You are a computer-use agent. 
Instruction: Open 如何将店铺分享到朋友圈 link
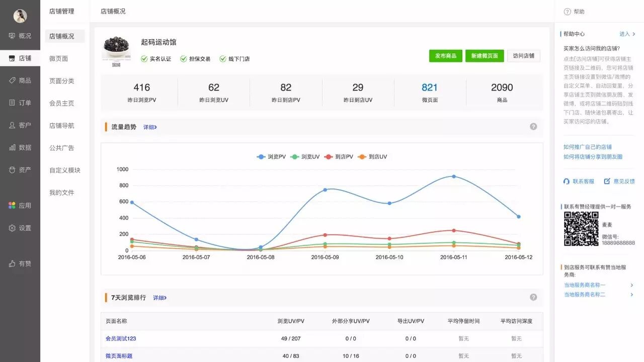(x=593, y=156)
